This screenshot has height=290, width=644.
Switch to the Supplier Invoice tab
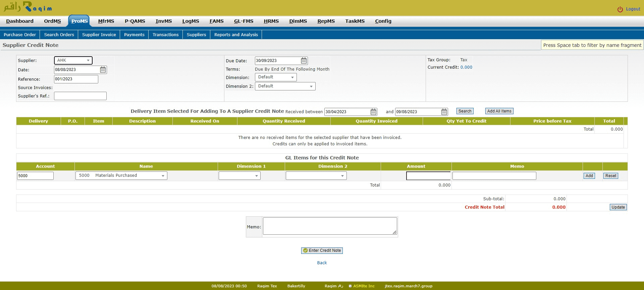99,35
